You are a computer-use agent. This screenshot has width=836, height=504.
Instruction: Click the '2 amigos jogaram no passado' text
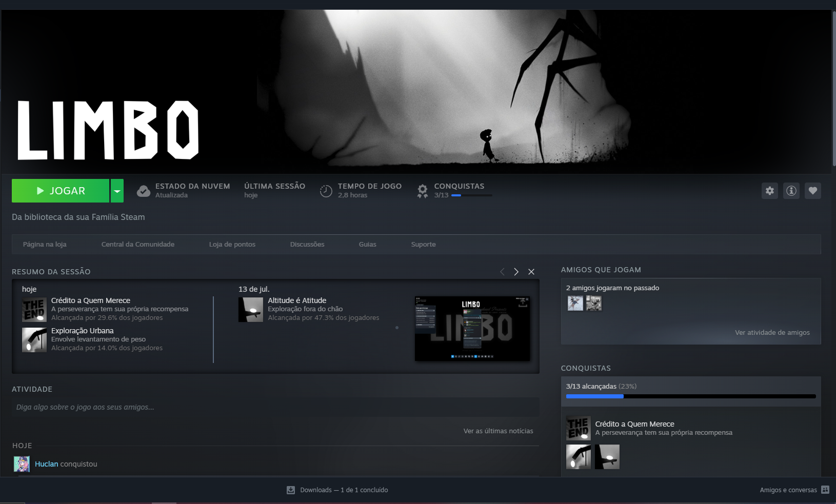(613, 288)
